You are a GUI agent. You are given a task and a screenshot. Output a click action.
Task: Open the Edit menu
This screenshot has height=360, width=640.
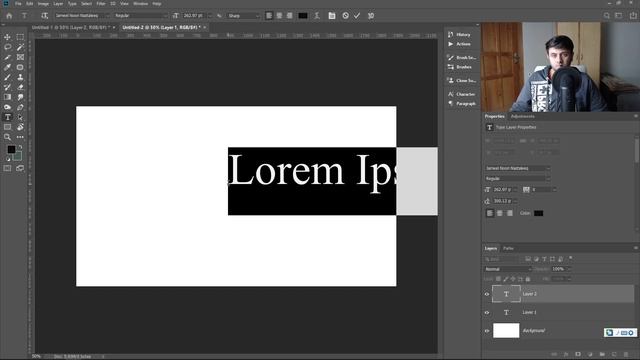coord(30,4)
